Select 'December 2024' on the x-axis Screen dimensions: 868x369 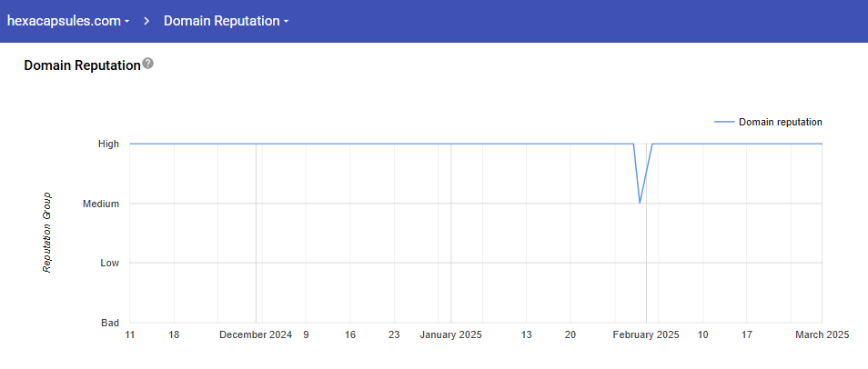pos(256,335)
